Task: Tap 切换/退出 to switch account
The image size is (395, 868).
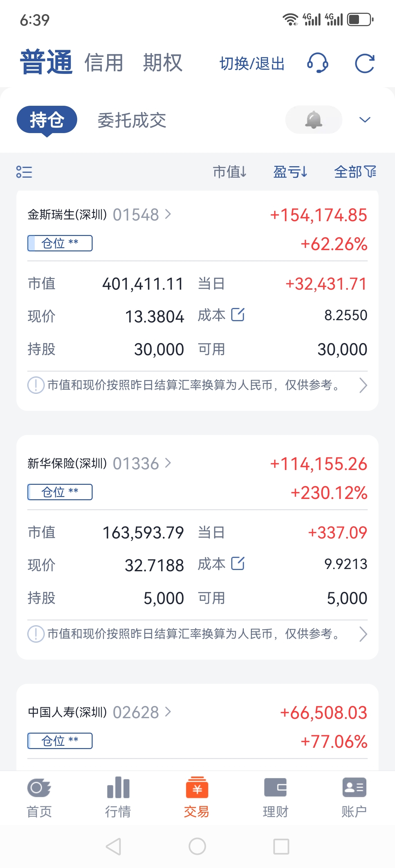Action: click(x=252, y=64)
